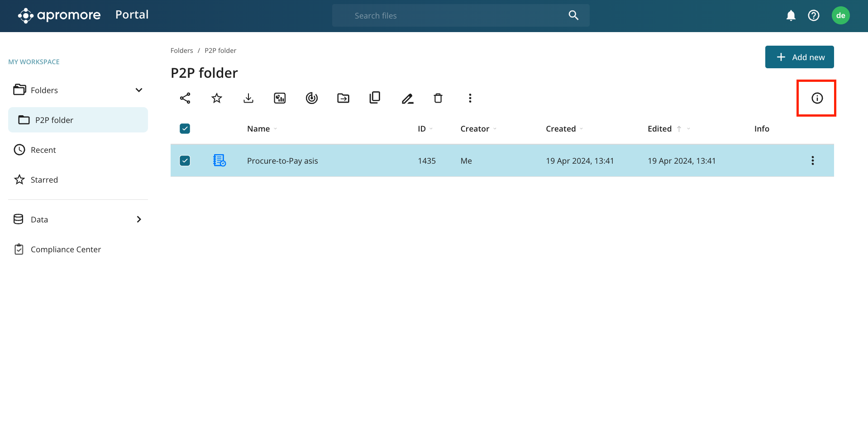Expand the Data section arrow
This screenshot has height=448, width=868.
click(x=139, y=219)
